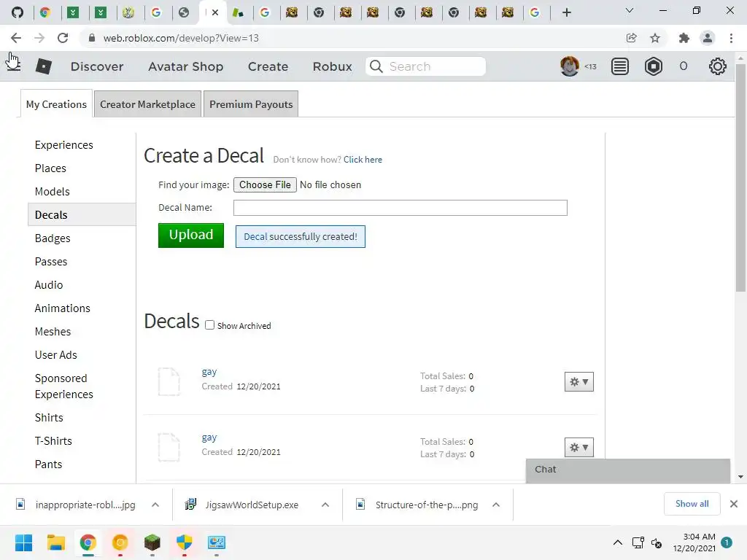Select Models in the sidebar
The height and width of the screenshot is (560, 747).
[x=53, y=192]
